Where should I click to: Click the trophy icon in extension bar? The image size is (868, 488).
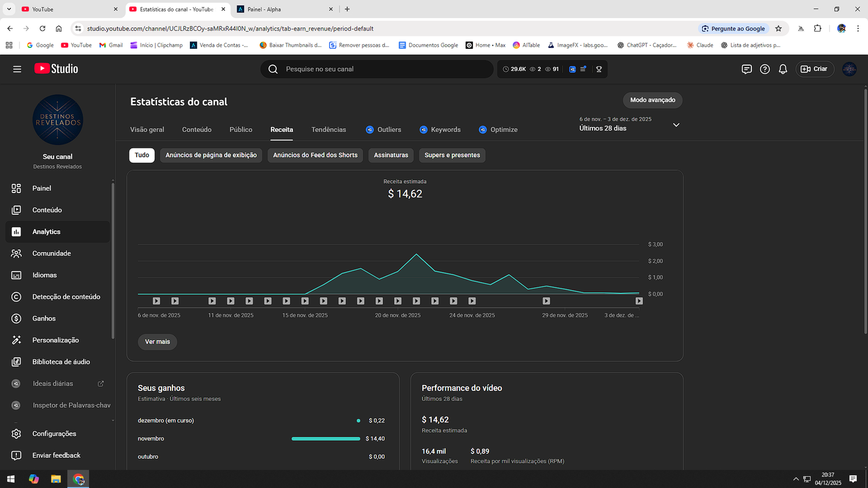point(599,69)
